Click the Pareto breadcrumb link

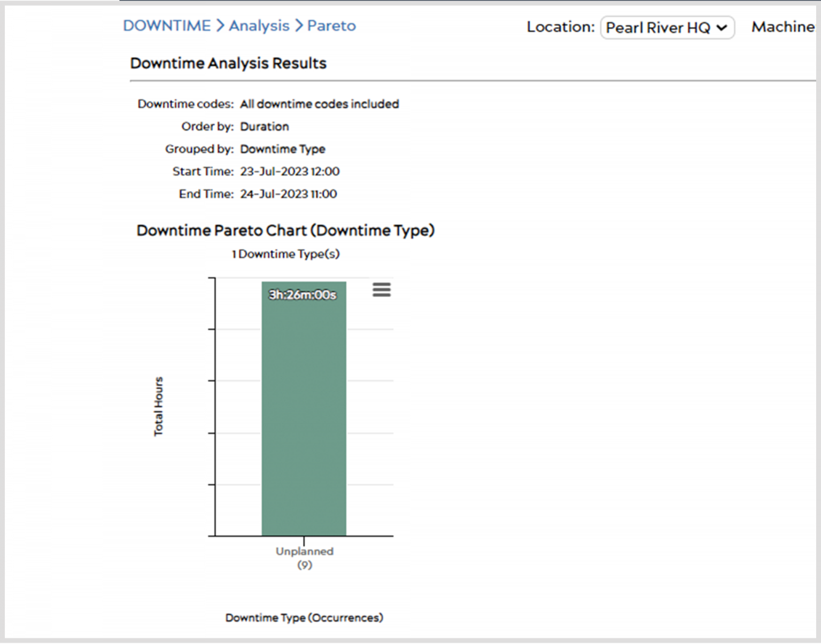[331, 26]
